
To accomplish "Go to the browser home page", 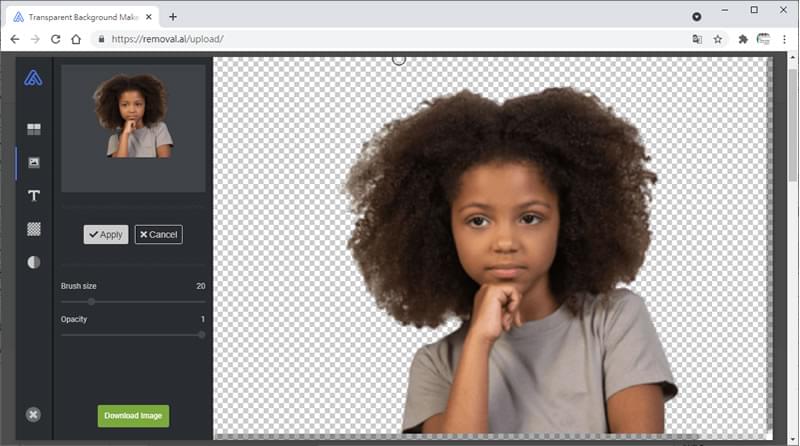I will pyautogui.click(x=76, y=39).
